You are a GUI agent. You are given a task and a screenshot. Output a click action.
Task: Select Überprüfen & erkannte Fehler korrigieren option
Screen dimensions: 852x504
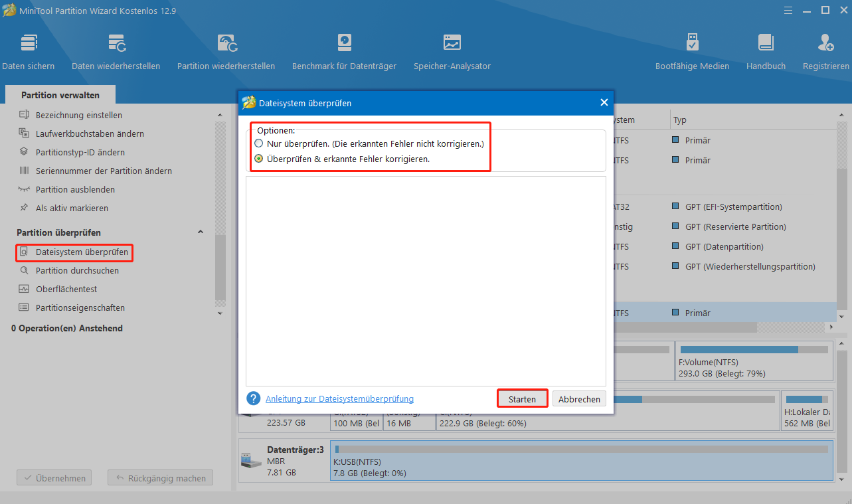point(259,159)
